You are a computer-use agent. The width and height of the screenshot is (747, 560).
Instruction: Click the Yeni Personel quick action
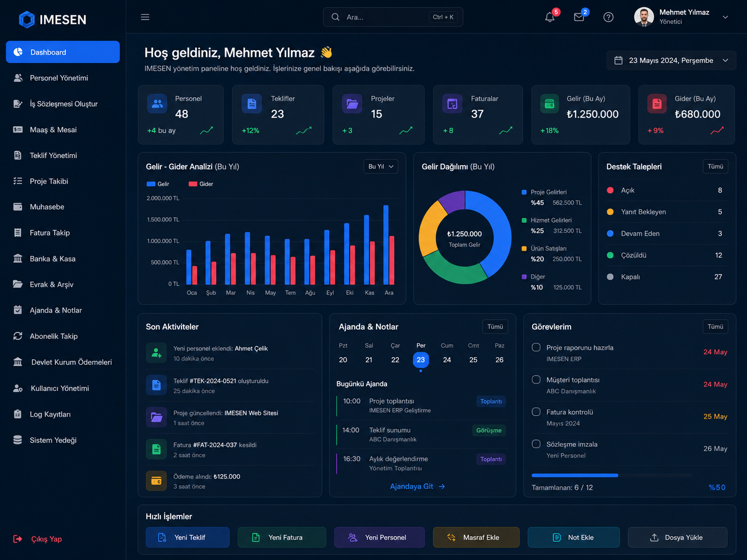[380, 537]
